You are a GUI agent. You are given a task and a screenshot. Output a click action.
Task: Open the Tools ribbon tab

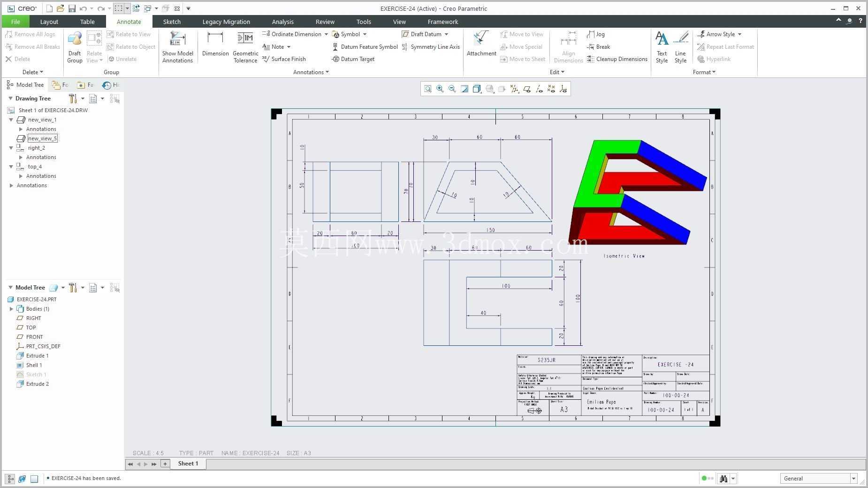364,22
